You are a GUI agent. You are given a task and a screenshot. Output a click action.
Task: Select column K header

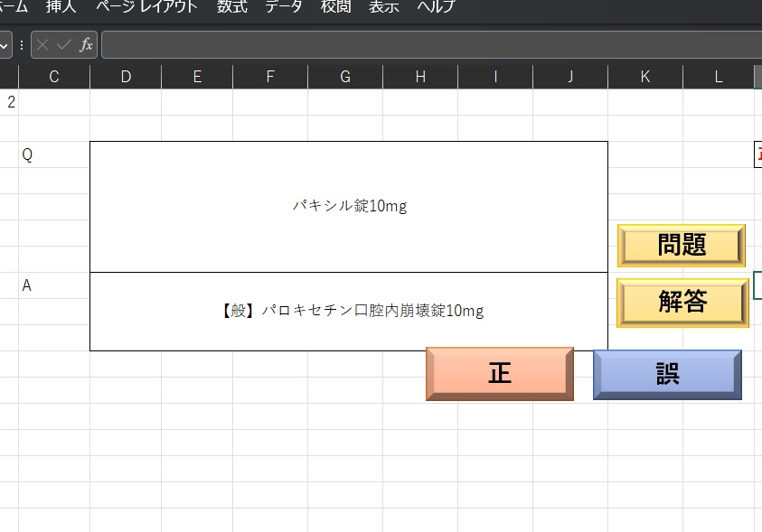click(645, 77)
